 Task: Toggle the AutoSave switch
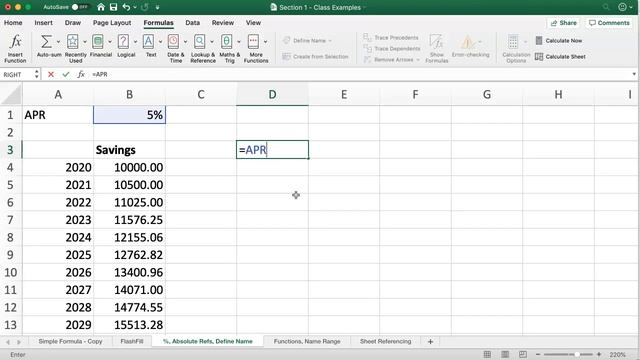(x=80, y=7)
